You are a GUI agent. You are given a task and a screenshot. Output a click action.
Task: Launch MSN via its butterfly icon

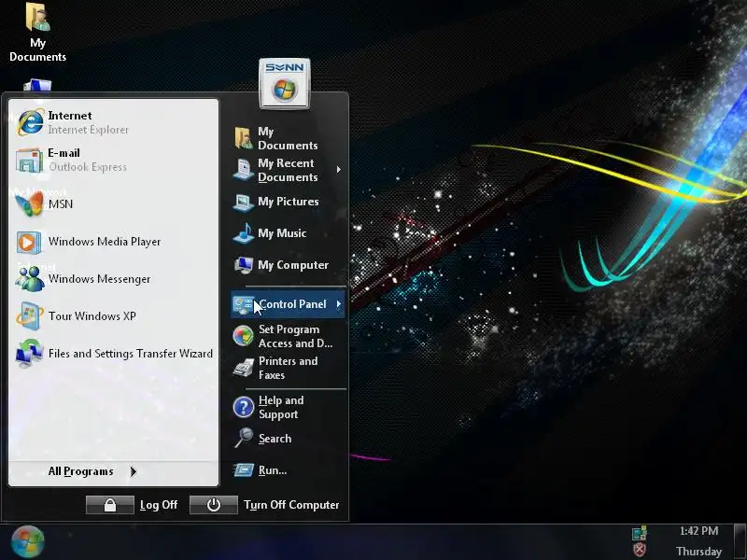[x=30, y=203]
